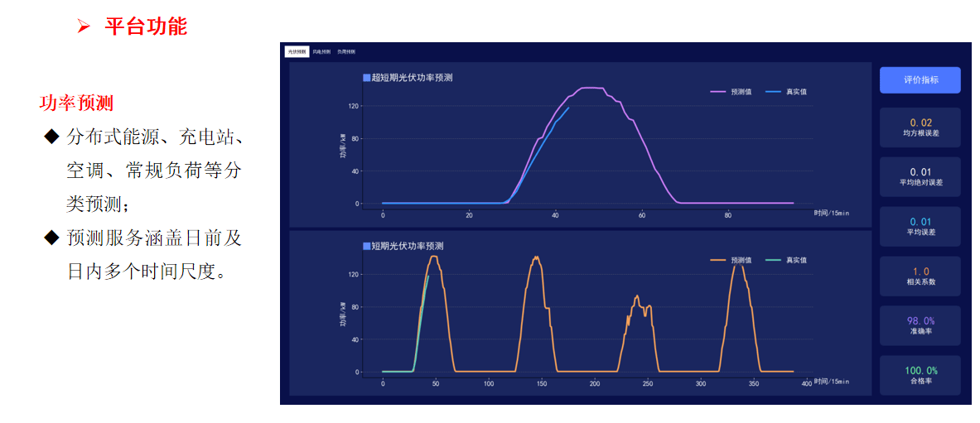The height and width of the screenshot is (423, 980).
Task: Click the red arrow bullet beside 平台功能
Action: point(84,26)
